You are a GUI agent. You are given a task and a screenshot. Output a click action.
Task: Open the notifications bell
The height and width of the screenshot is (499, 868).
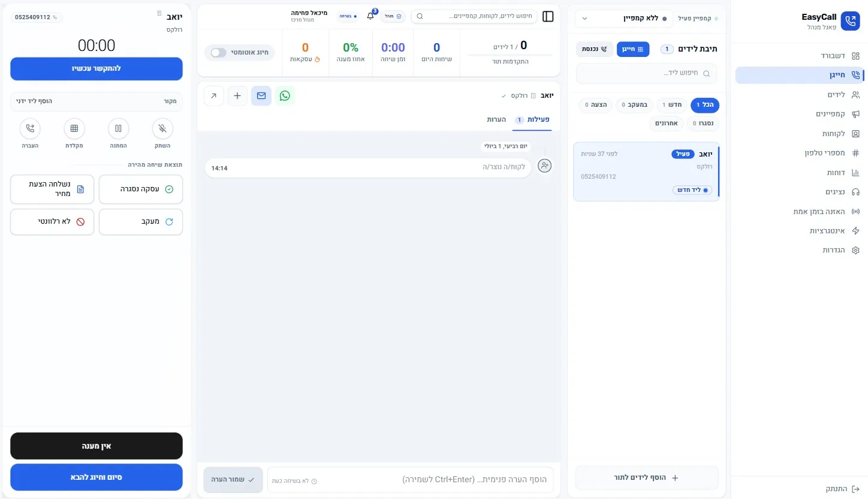point(370,16)
